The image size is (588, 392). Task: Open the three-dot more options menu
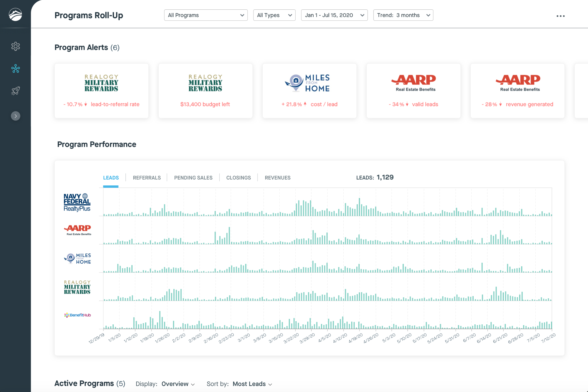560,16
